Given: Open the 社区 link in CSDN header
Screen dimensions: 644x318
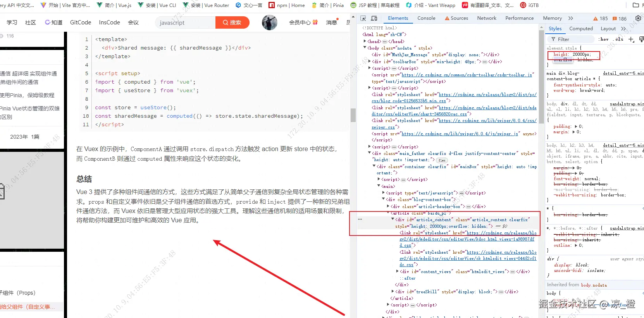Looking at the screenshot, I should tap(31, 22).
